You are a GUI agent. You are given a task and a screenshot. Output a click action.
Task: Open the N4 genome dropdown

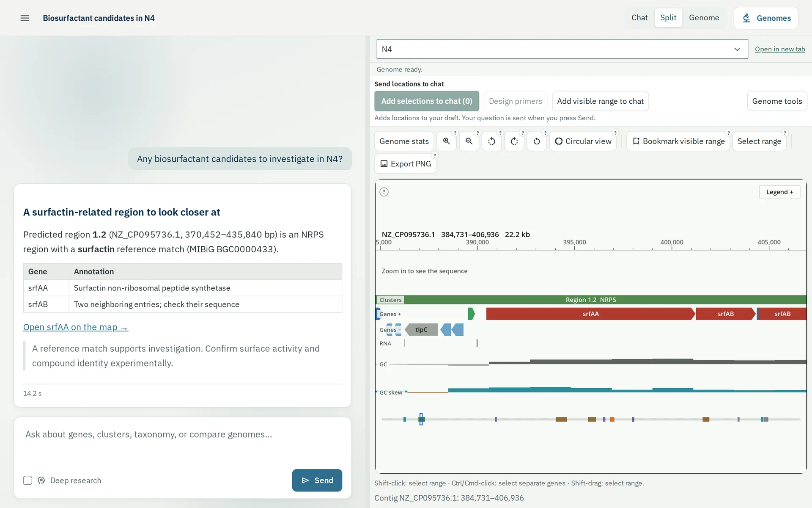click(x=562, y=49)
